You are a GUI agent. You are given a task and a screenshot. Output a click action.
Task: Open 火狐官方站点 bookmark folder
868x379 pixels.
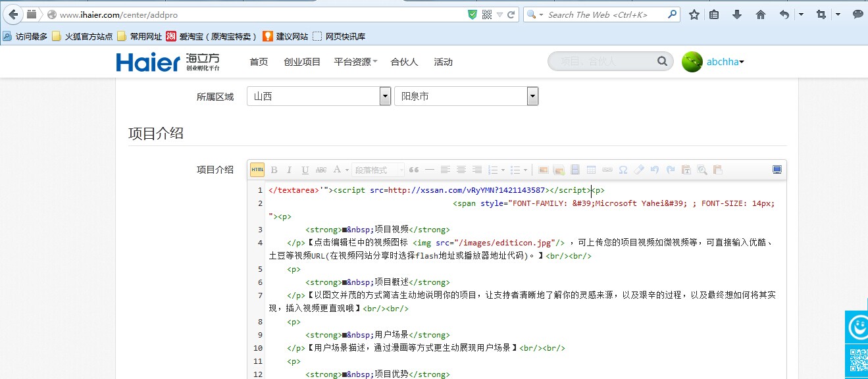[x=82, y=37]
